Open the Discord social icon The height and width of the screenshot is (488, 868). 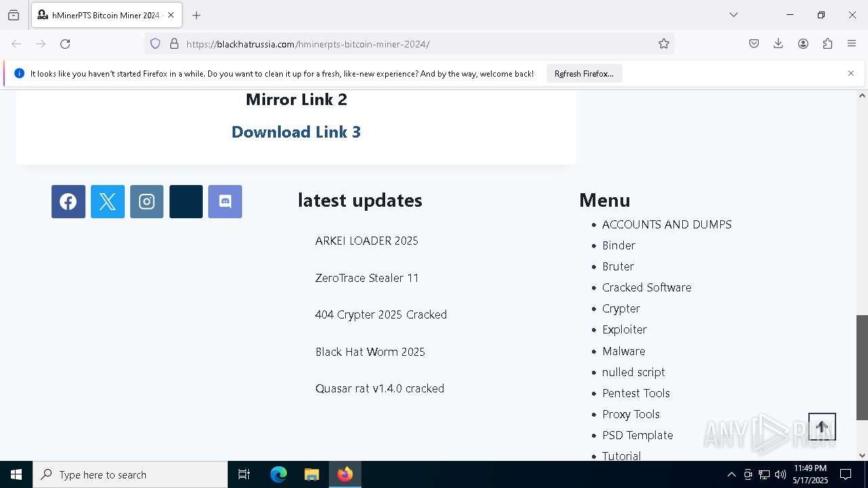(x=225, y=201)
